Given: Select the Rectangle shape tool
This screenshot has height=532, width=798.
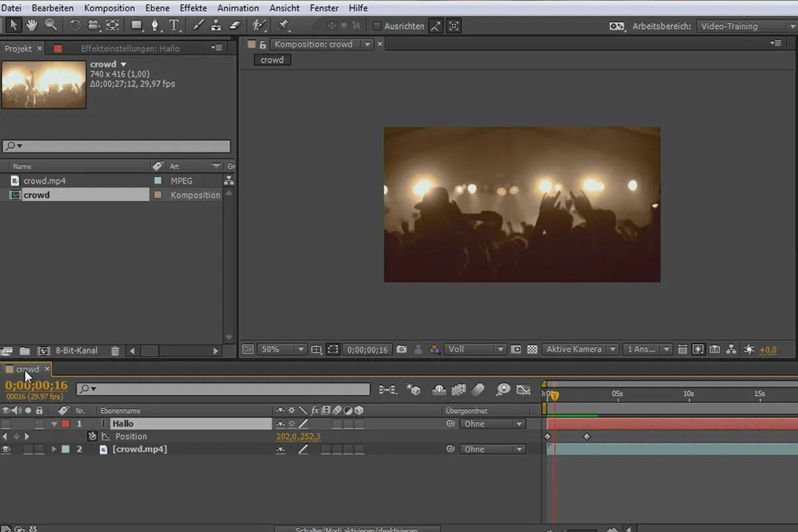Looking at the screenshot, I should [x=136, y=25].
